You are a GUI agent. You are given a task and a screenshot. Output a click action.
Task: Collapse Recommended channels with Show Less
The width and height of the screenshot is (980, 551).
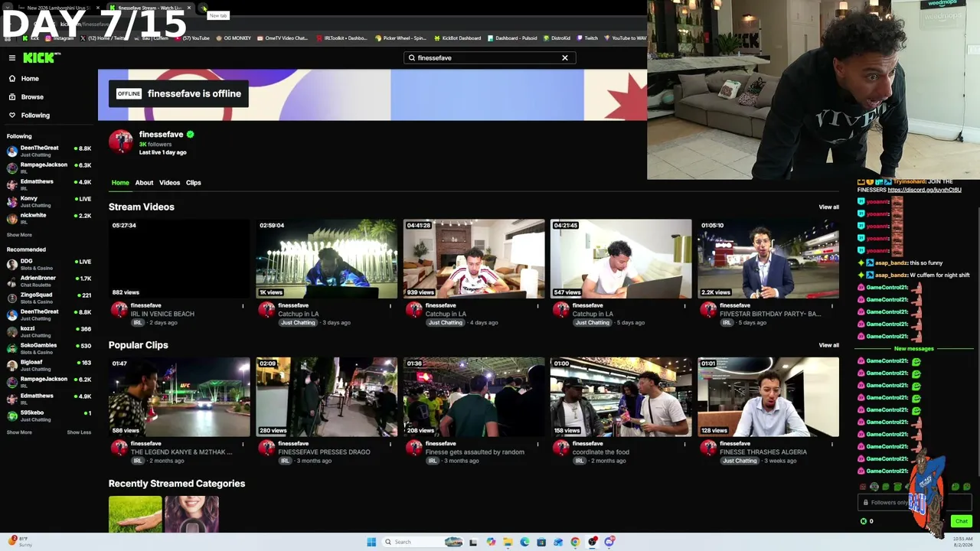tap(79, 432)
